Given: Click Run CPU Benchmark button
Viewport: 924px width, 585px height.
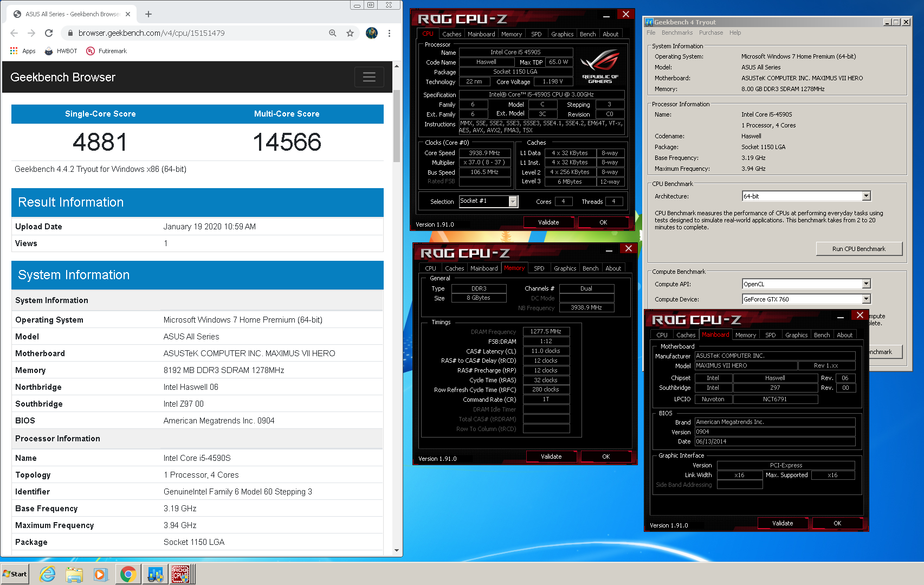Looking at the screenshot, I should (x=859, y=248).
